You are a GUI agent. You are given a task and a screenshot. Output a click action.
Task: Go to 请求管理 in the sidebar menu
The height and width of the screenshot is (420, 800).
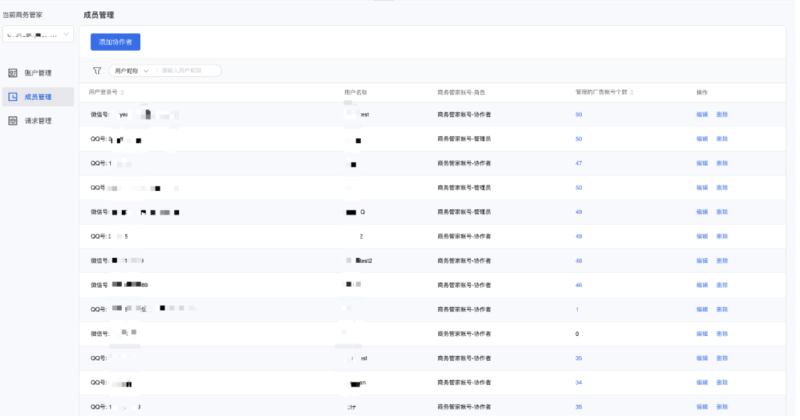pyautogui.click(x=38, y=121)
